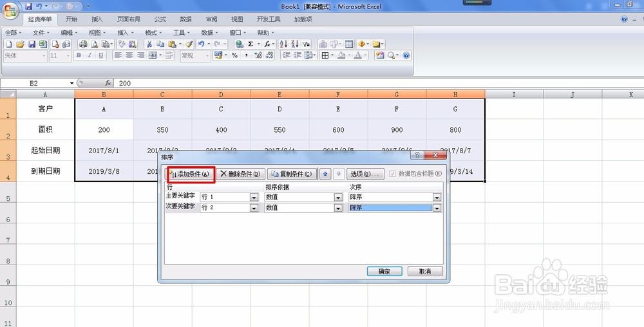Click the 复制条件 button
Viewport: 644px width, 327px height.
(x=292, y=174)
